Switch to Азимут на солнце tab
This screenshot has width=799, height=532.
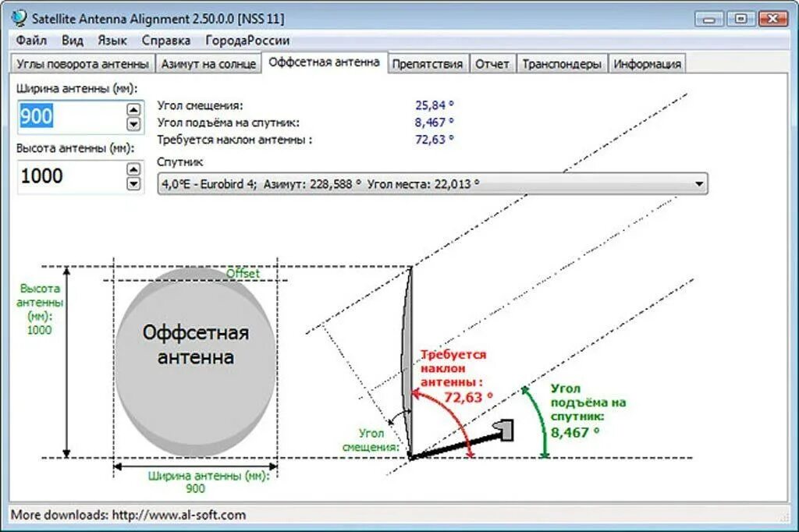point(208,64)
